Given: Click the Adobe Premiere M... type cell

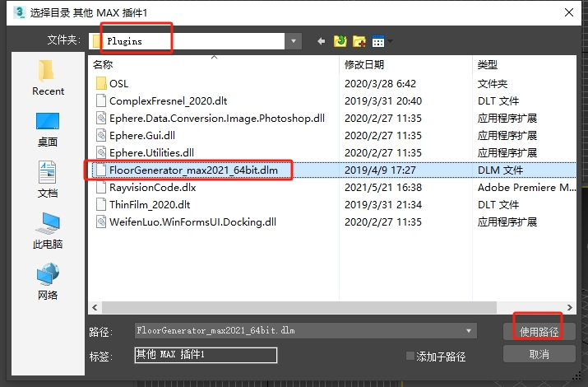Looking at the screenshot, I should pos(526,187).
